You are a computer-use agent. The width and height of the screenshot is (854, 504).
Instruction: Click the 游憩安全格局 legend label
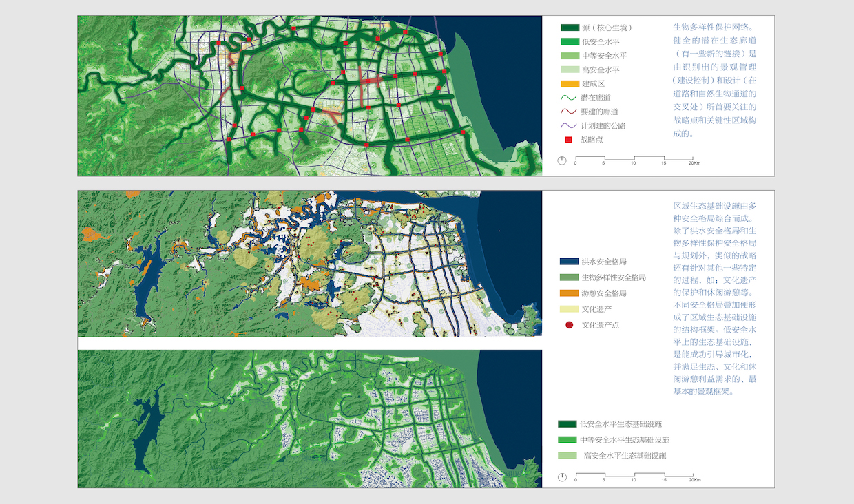pos(604,293)
